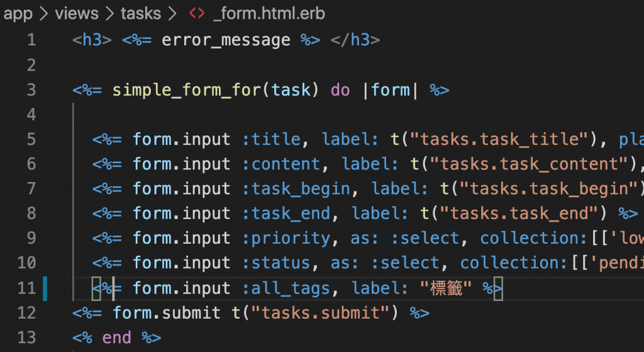
Task: Click the :task_end symbol on line 8
Action: [x=286, y=214]
